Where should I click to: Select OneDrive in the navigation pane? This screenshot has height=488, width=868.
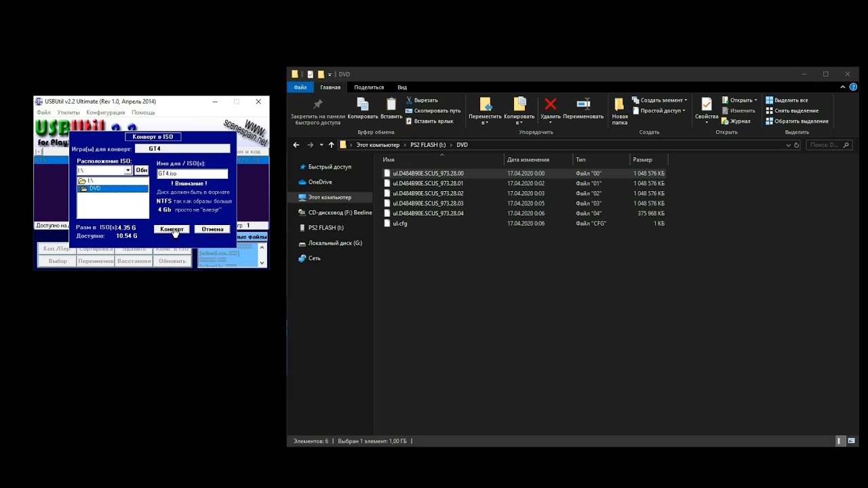320,182
